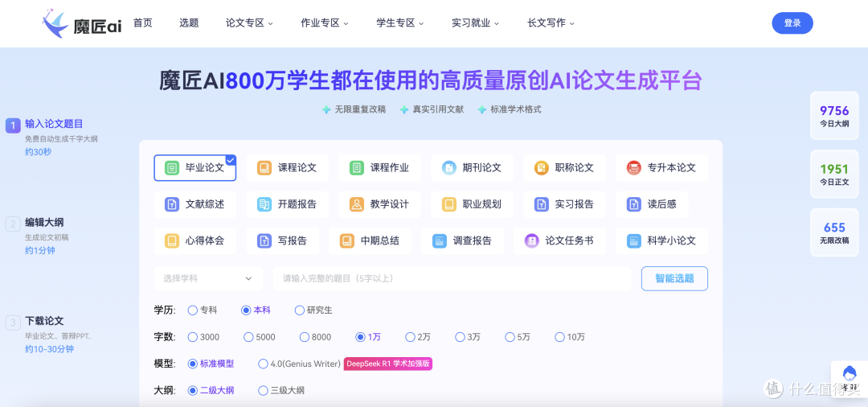
Task: Click the 无限重复改稿 feature text
Action: pyautogui.click(x=360, y=109)
